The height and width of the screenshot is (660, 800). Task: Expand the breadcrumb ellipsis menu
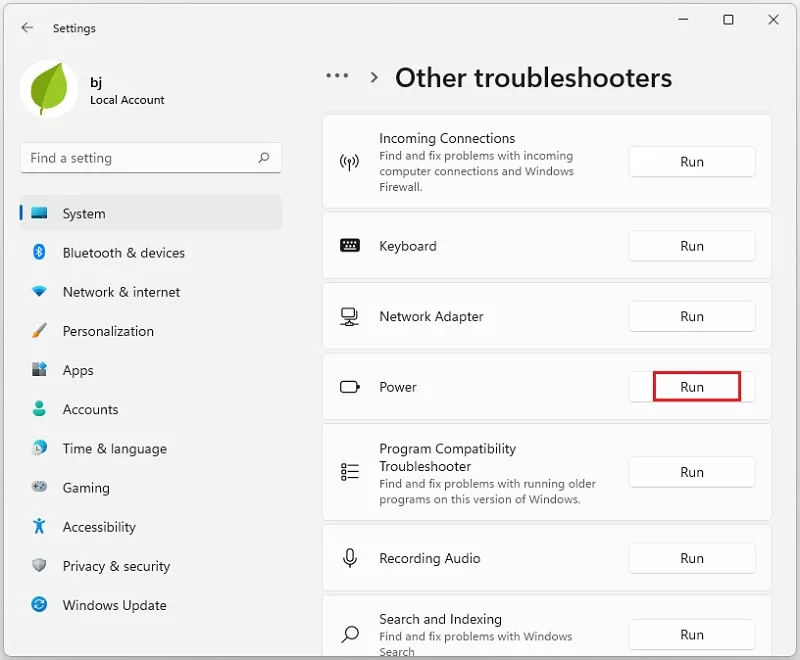(337, 75)
